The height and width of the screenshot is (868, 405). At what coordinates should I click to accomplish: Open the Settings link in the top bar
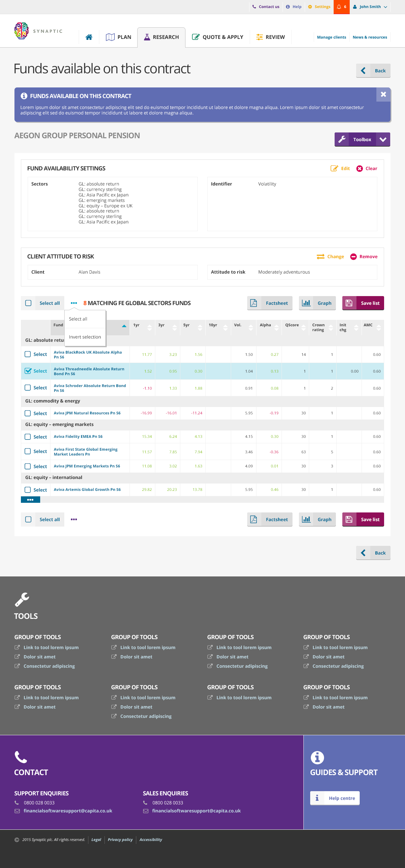[319, 7]
